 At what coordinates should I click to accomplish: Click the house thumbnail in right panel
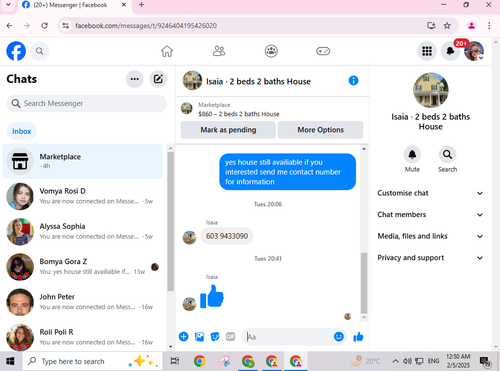[431, 90]
